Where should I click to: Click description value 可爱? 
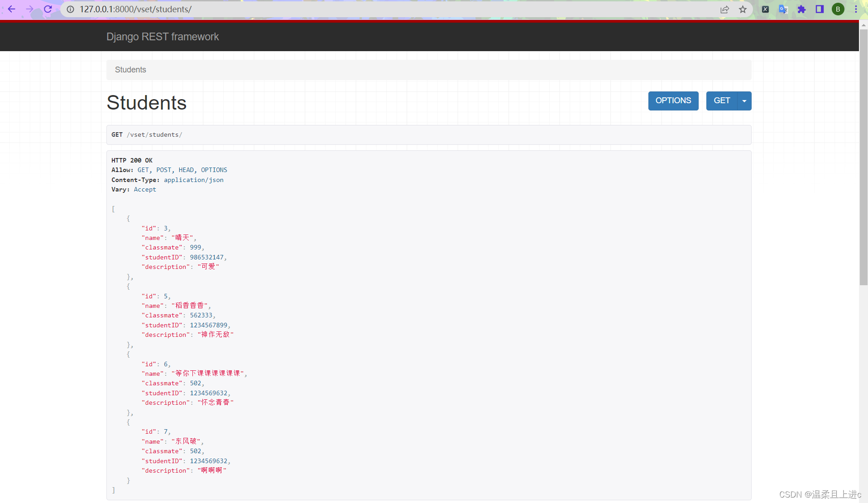click(208, 267)
